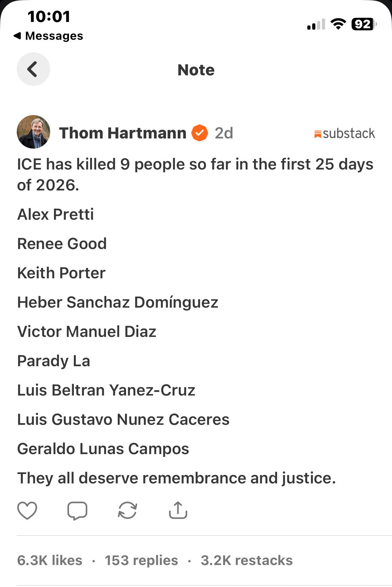Like the note with the heart icon
The width and height of the screenshot is (392, 587).
[27, 511]
